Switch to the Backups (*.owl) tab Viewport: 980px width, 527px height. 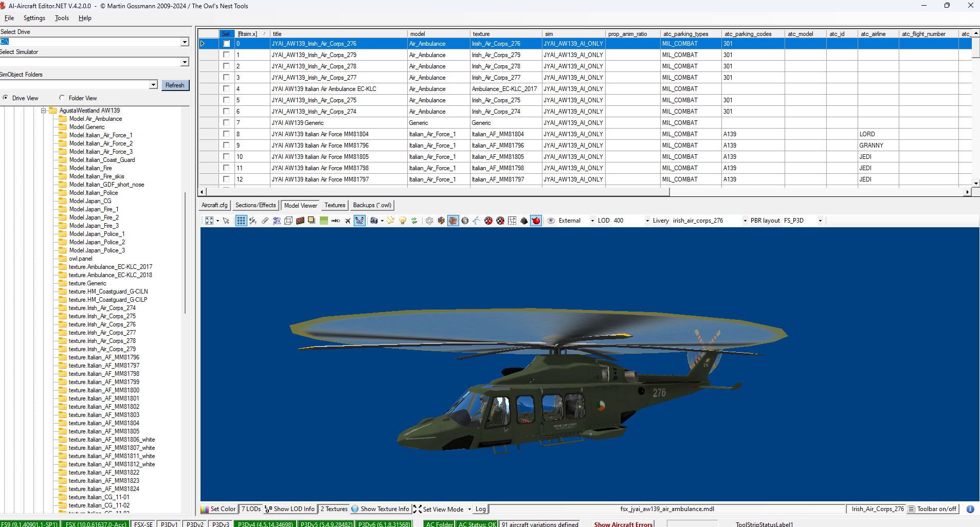[372, 205]
